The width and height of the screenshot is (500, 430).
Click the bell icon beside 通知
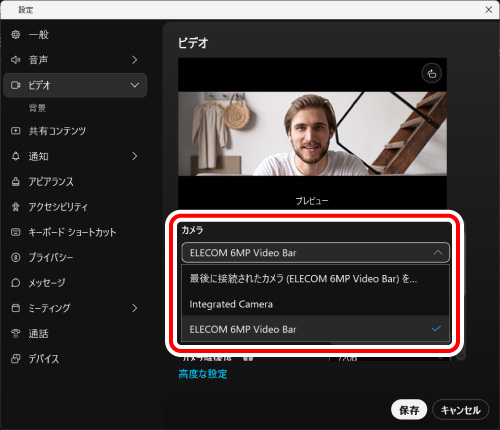[15, 156]
